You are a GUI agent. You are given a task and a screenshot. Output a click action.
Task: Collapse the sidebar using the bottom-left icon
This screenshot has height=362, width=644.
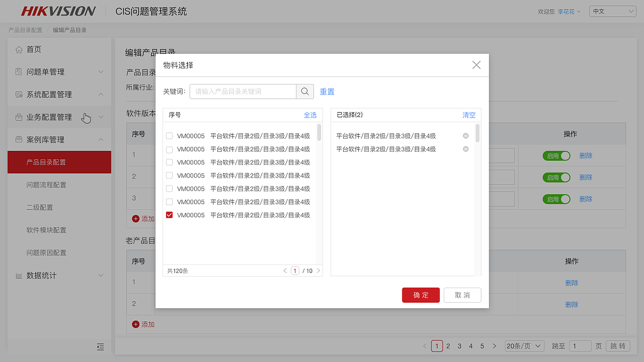(x=100, y=347)
